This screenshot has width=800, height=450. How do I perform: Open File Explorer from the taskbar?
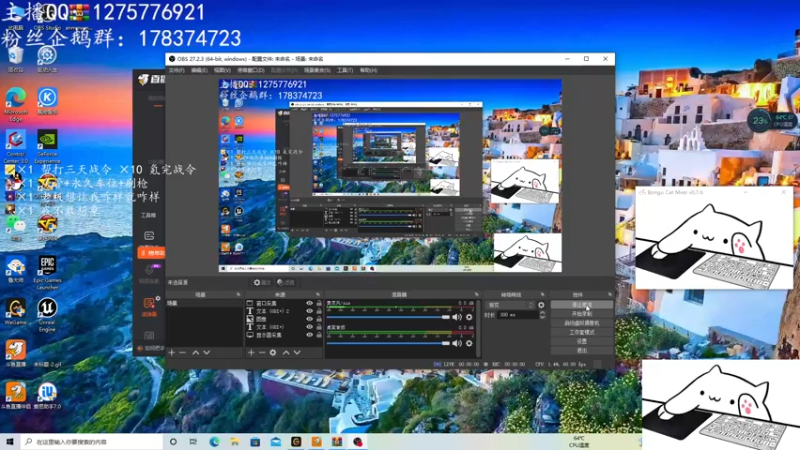(235, 441)
